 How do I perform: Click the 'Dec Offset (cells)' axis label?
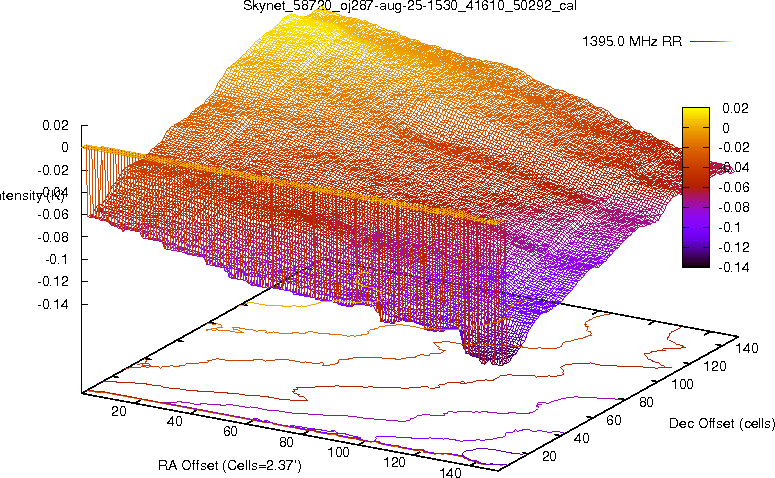[722, 424]
